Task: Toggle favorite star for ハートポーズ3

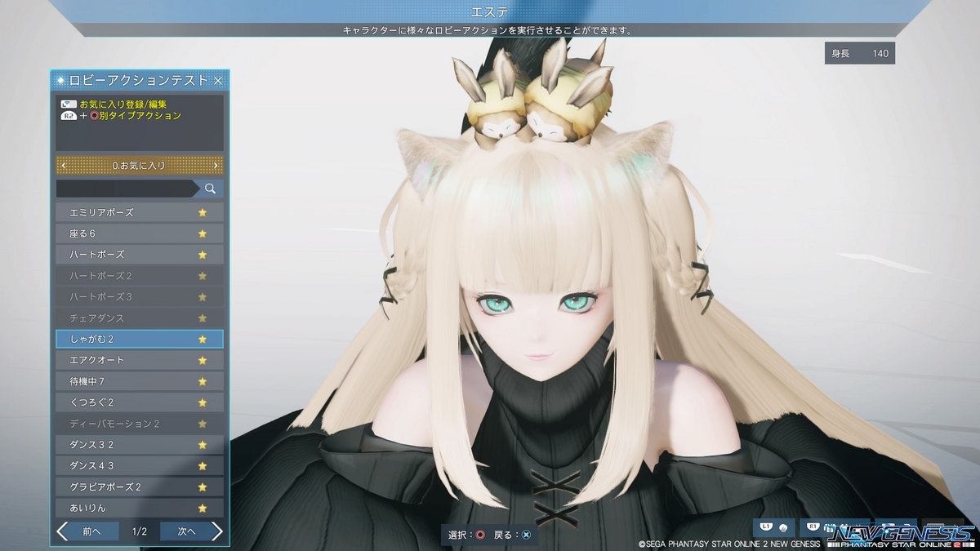Action: click(203, 297)
